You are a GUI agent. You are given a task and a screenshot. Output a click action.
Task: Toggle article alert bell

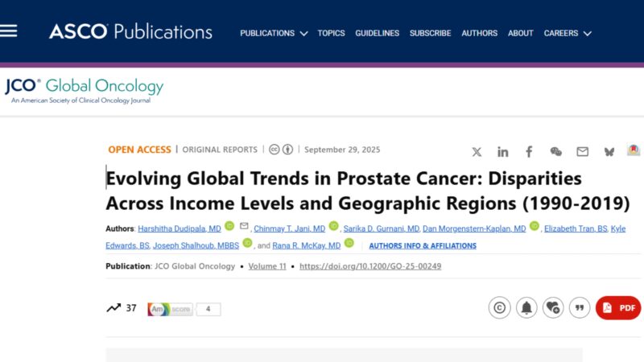(x=526, y=307)
